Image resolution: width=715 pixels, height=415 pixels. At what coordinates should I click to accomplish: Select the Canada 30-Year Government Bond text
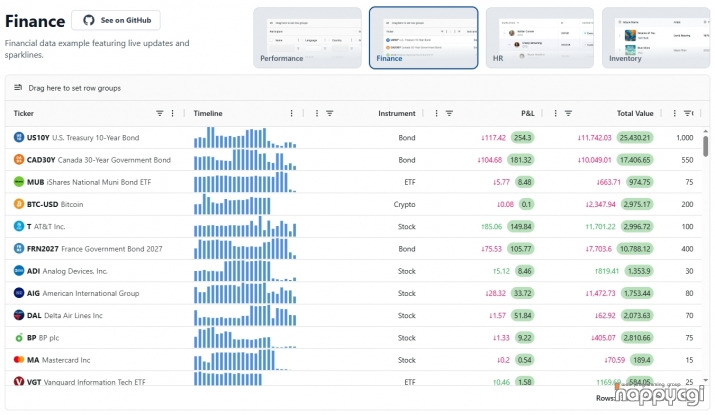[114, 160]
